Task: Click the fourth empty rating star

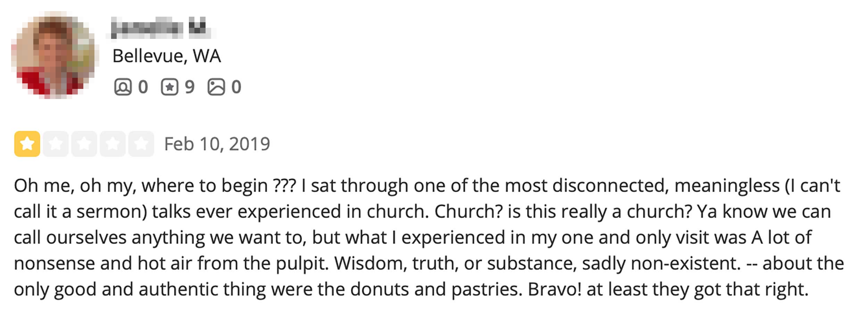Action: coord(112,144)
